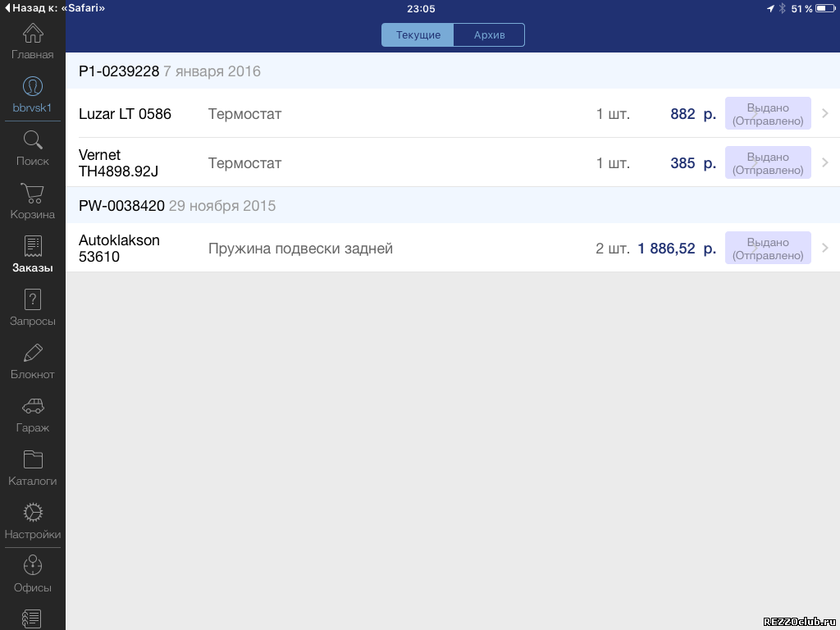
Task: Expand details chevron for Autoklakson 53610
Action: (x=825, y=248)
